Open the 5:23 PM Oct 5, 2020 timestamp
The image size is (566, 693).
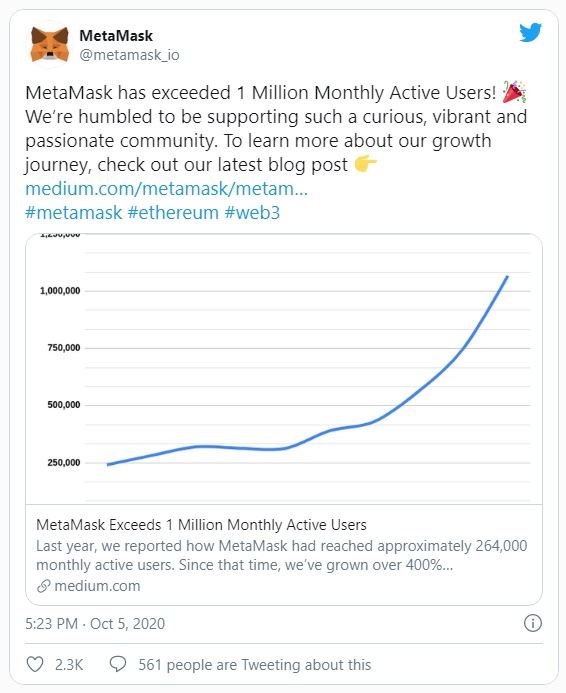coord(95,624)
